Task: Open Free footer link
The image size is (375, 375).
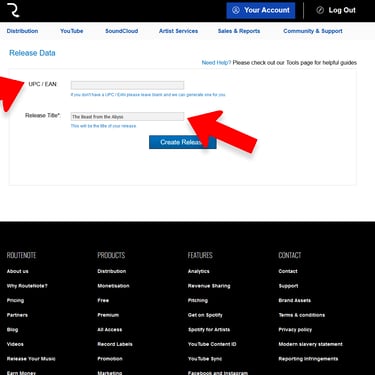Action: (x=103, y=301)
